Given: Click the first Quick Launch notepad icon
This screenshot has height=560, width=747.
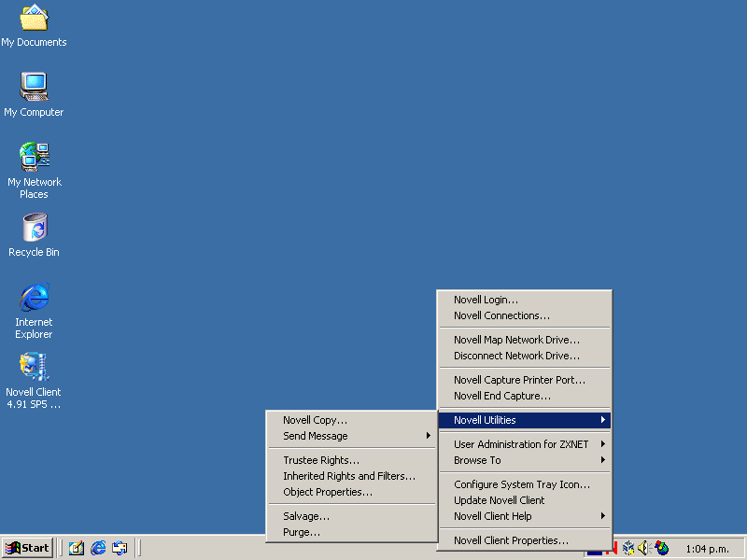Looking at the screenshot, I should 77,548.
